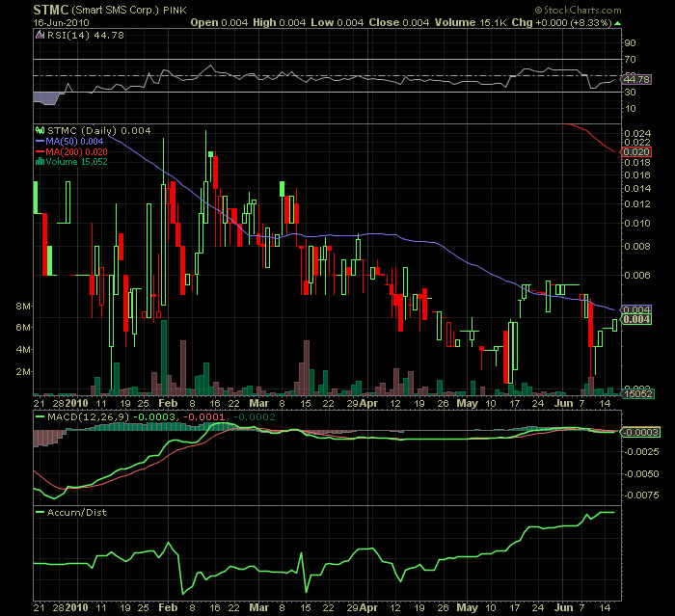Click the red 0.020 MA(200) price tag
Screen dimensions: 675x616
pos(636,152)
